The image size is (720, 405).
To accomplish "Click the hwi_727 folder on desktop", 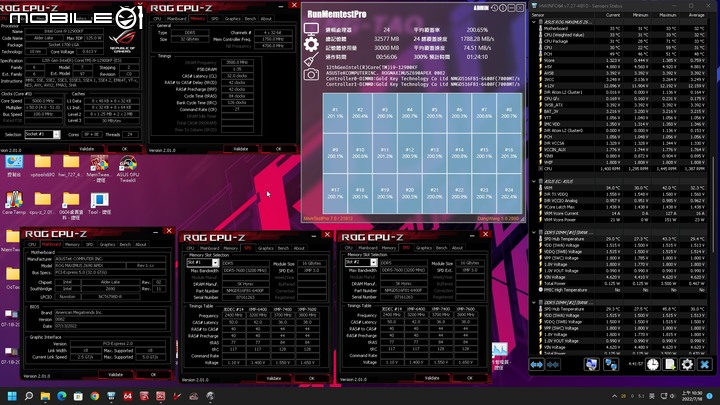I will pyautogui.click(x=71, y=166).
